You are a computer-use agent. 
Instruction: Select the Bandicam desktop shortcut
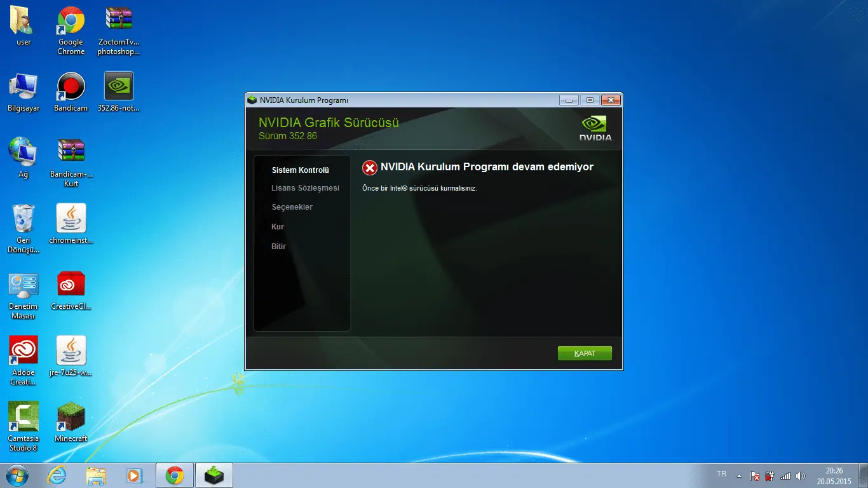coord(71,92)
